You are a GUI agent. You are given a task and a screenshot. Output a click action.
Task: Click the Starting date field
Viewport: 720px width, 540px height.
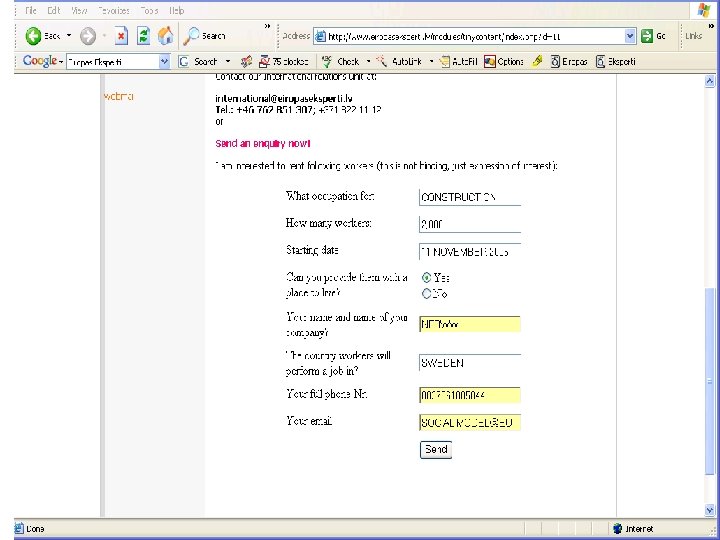coord(470,252)
